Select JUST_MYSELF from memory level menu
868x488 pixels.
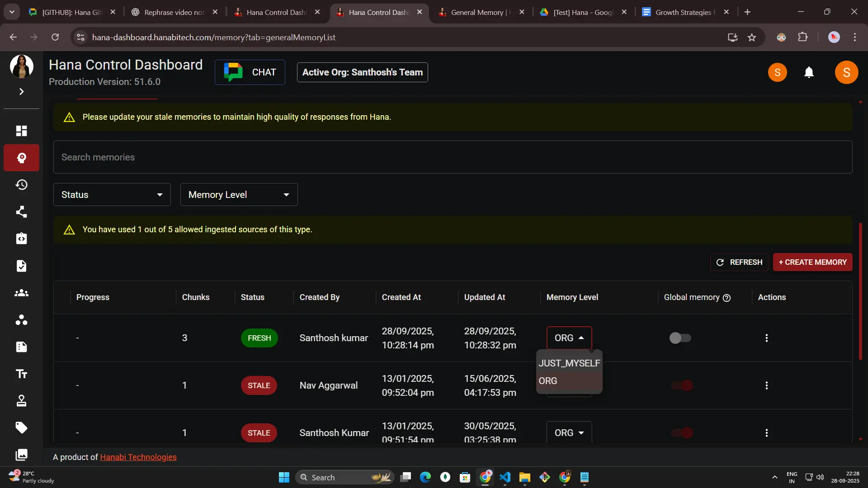[x=569, y=363]
